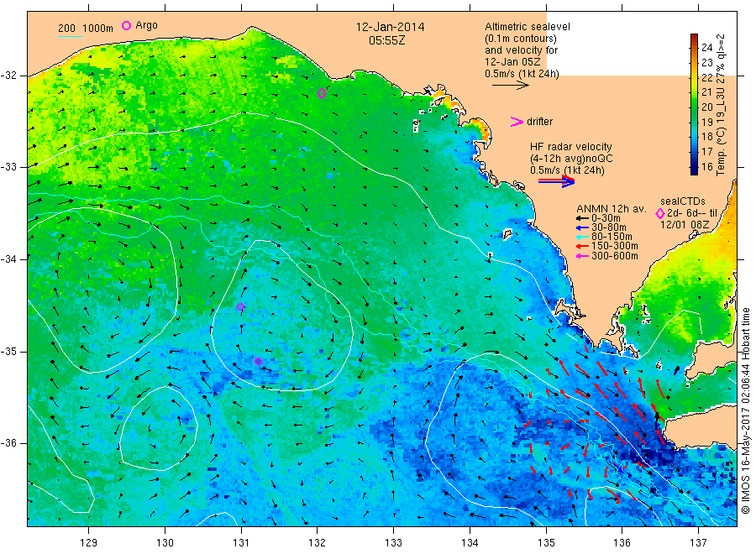Click the '(4-12h avg)noQC' text
Viewport: 756px width, 554px height.
click(x=571, y=159)
